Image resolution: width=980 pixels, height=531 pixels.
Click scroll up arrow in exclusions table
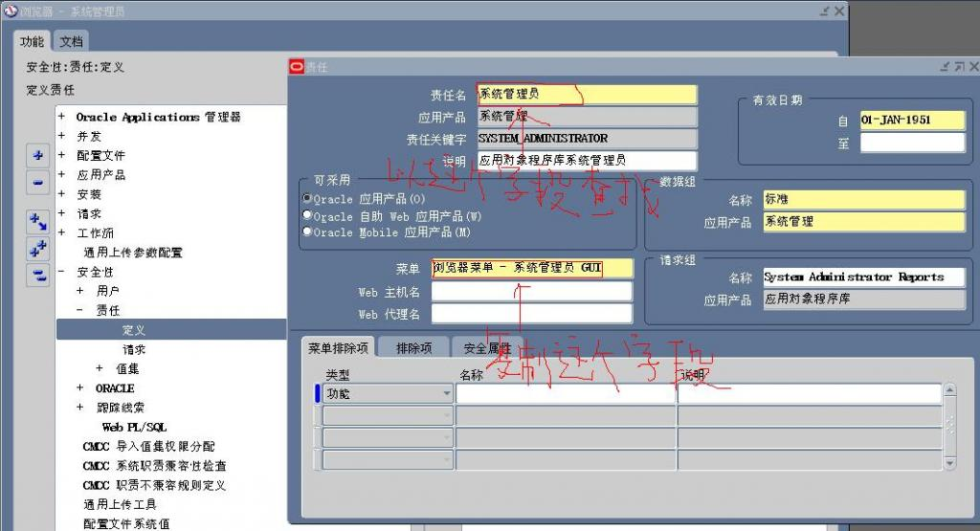pyautogui.click(x=950, y=389)
